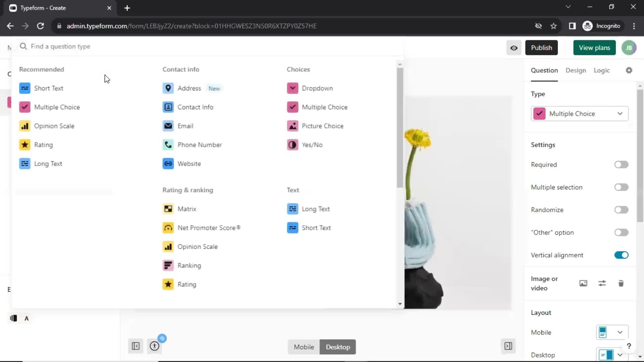Switch preview to Desktop
The height and width of the screenshot is (362, 644).
[338, 347]
